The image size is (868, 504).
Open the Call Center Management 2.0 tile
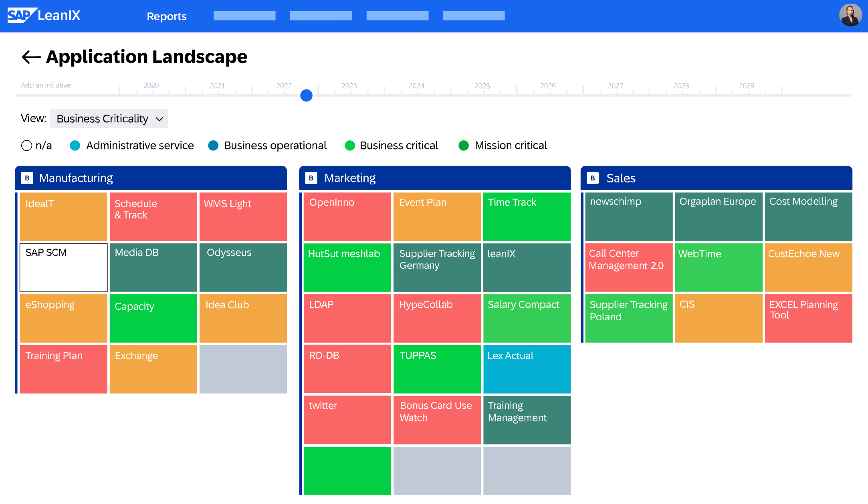(x=629, y=267)
